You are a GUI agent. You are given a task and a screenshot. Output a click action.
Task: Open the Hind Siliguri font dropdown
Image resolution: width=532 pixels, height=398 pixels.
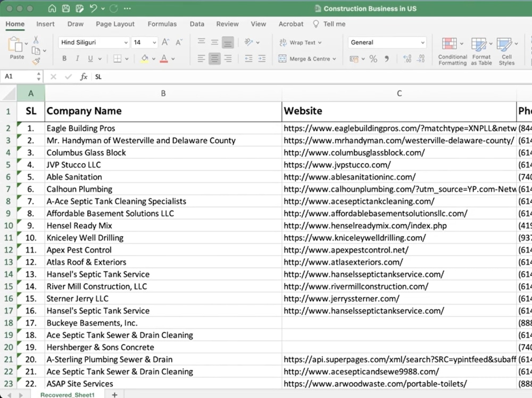click(x=126, y=43)
